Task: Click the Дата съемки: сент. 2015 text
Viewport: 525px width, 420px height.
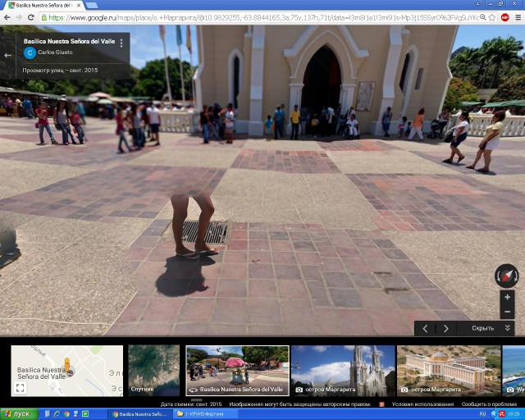Action: coord(191,404)
